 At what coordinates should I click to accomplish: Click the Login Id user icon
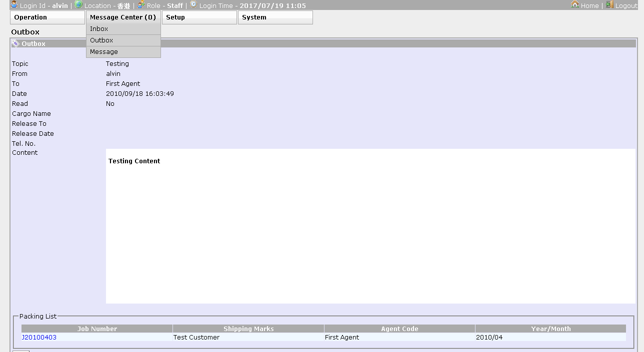(14, 4)
